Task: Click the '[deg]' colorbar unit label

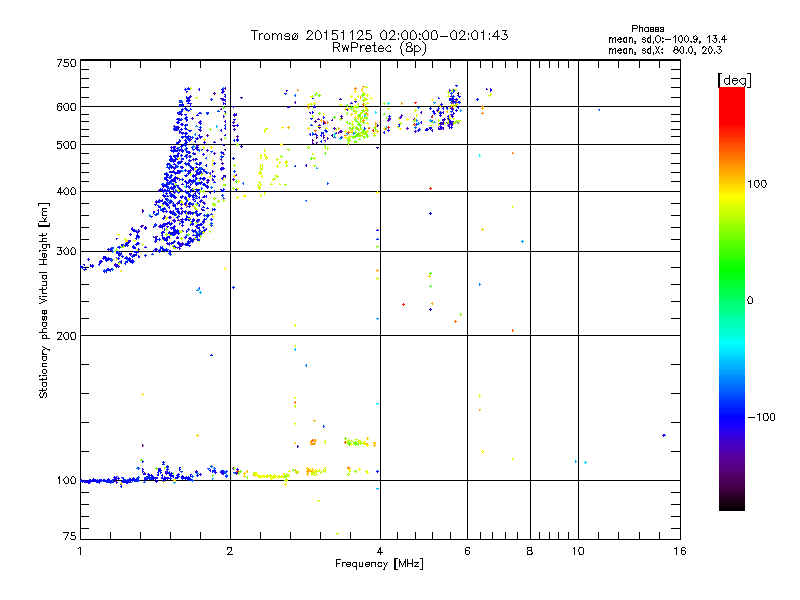Action: pyautogui.click(x=734, y=80)
